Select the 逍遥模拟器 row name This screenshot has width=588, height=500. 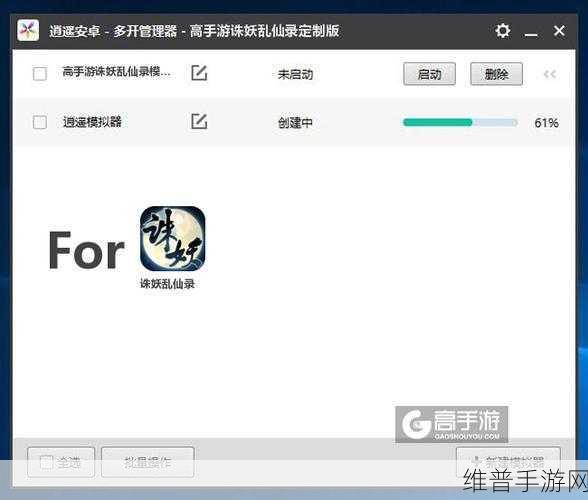click(x=92, y=122)
